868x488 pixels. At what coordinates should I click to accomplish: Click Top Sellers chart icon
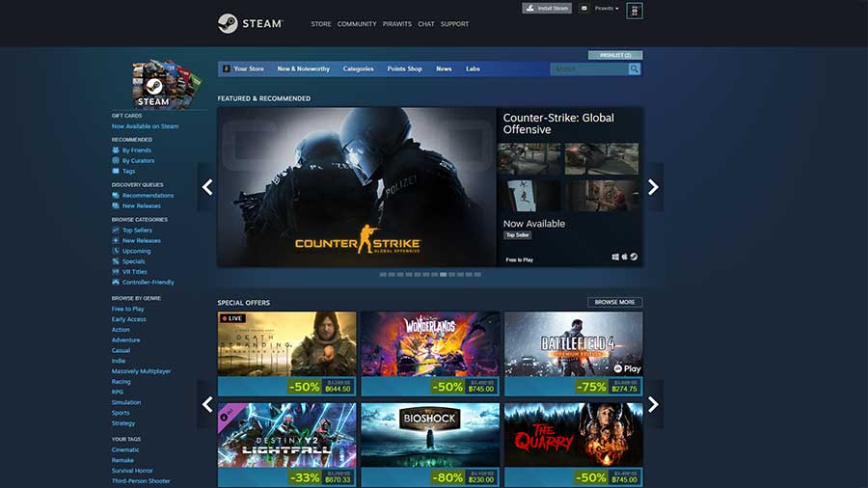pos(116,230)
